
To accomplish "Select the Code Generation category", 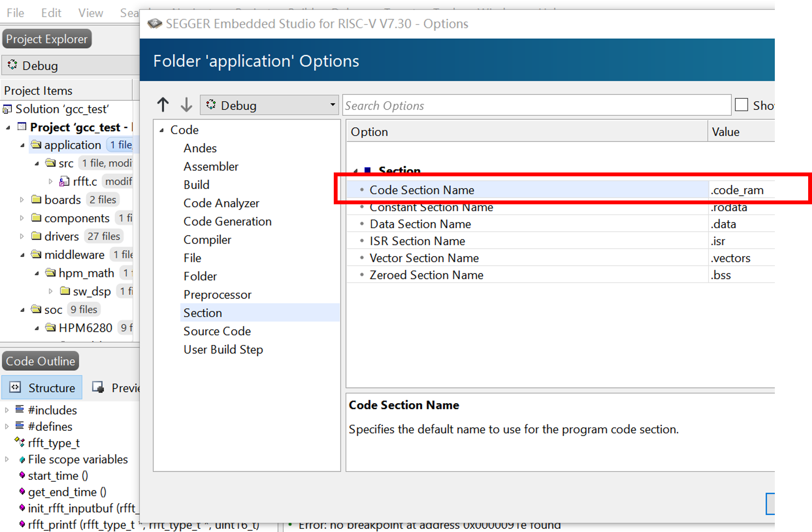I will [x=227, y=222].
